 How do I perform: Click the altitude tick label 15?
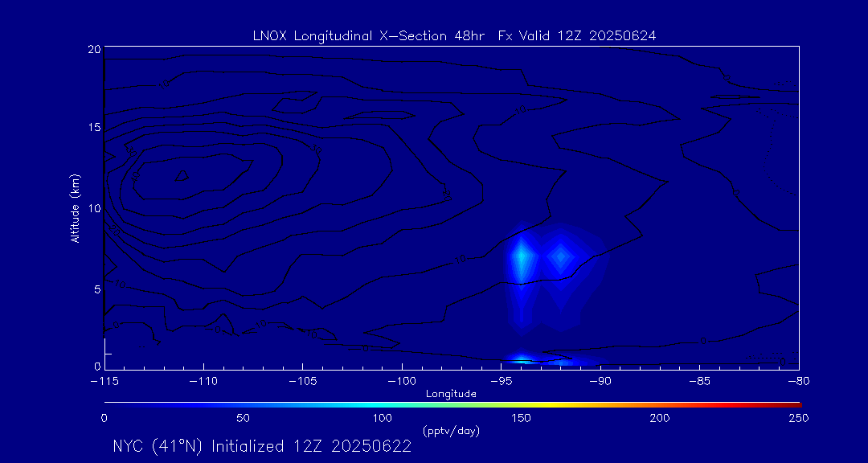[x=94, y=127]
